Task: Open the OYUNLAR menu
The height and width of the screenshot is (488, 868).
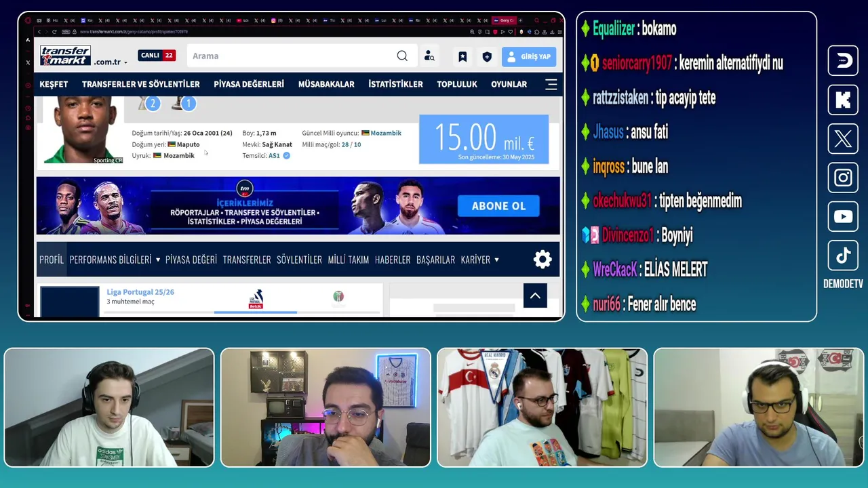Action: [x=509, y=84]
